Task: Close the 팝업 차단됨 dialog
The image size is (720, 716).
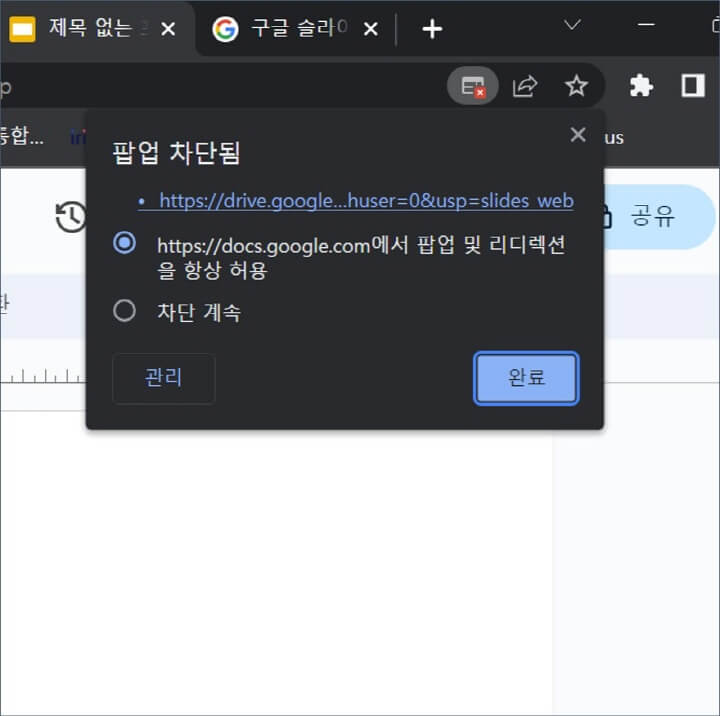Action: [578, 135]
